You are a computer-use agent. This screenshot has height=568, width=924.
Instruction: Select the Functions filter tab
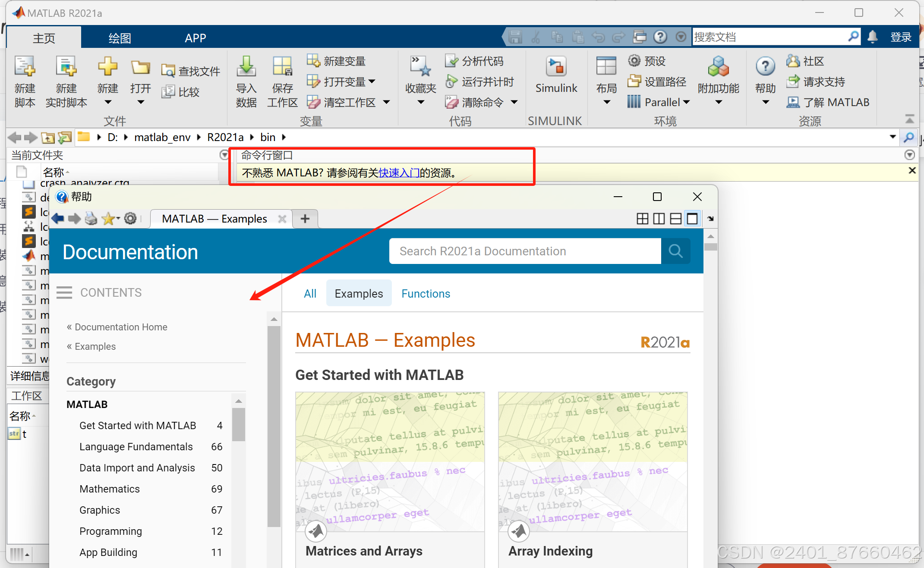[x=426, y=293]
